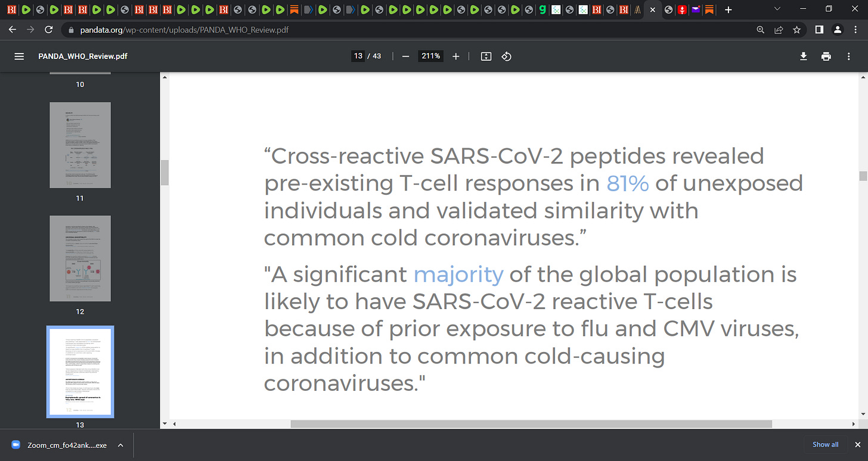Image resolution: width=868 pixels, height=461 pixels.
Task: Switch to the red-square white-symbol tab
Action: point(681,10)
